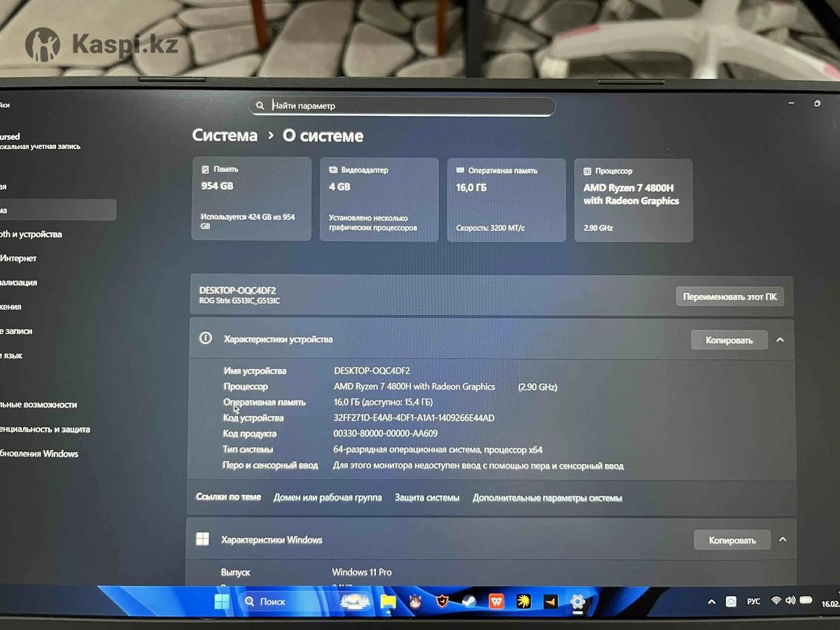This screenshot has height=630, width=840.
Task: Show hidden system tray icons
Action: (x=712, y=601)
